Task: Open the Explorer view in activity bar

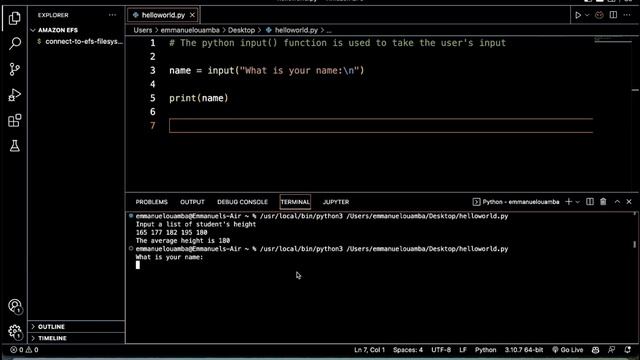Action: coord(14,18)
